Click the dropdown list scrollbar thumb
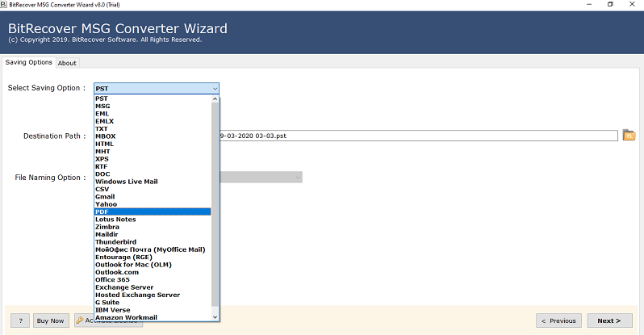 point(215,204)
